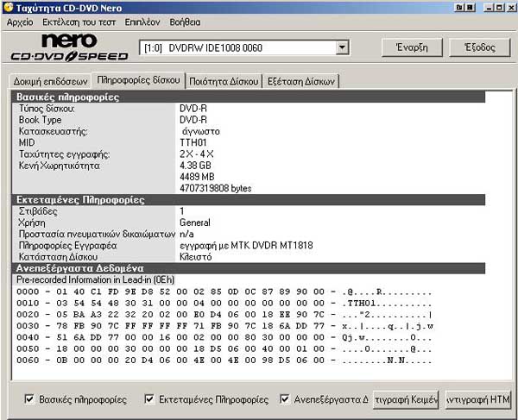Minimize the Nero window
The height and width of the screenshot is (420, 518).
489,7
